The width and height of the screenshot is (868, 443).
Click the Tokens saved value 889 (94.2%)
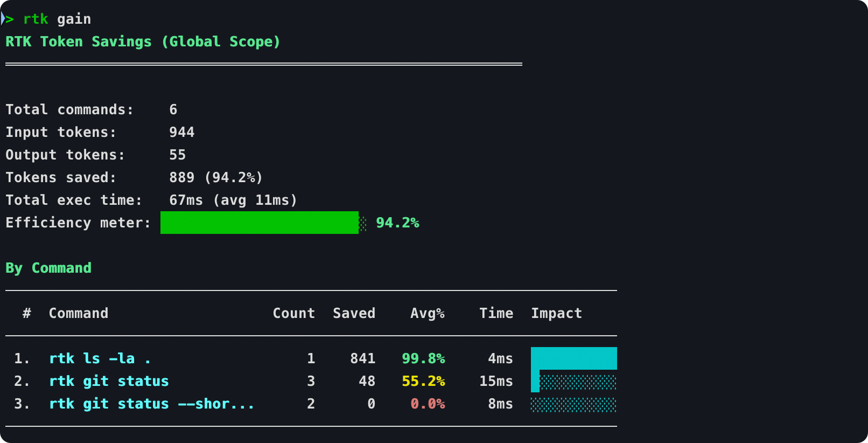coord(215,177)
